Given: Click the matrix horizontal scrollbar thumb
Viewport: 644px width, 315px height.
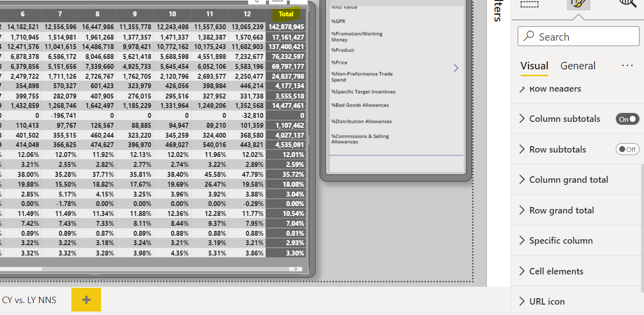Looking at the screenshot, I should click(x=21, y=269).
